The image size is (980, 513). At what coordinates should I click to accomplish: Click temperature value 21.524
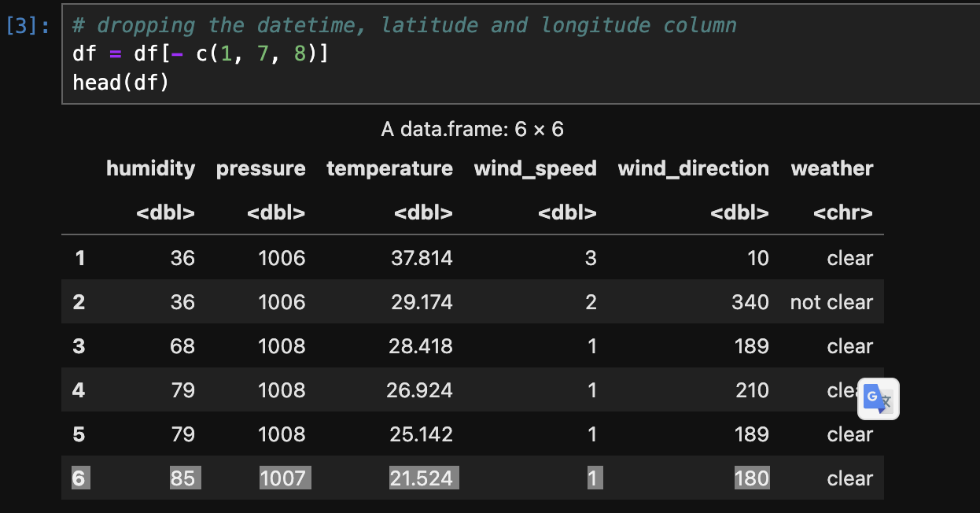pyautogui.click(x=423, y=478)
